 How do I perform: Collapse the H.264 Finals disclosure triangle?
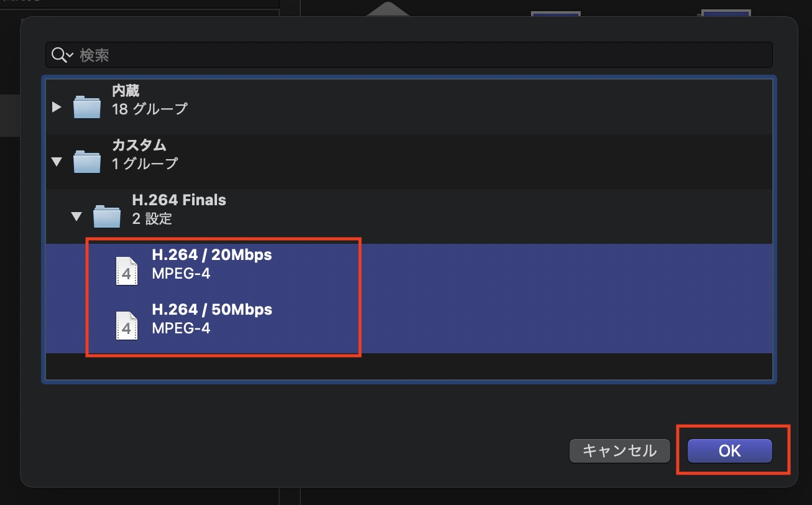pos(77,217)
